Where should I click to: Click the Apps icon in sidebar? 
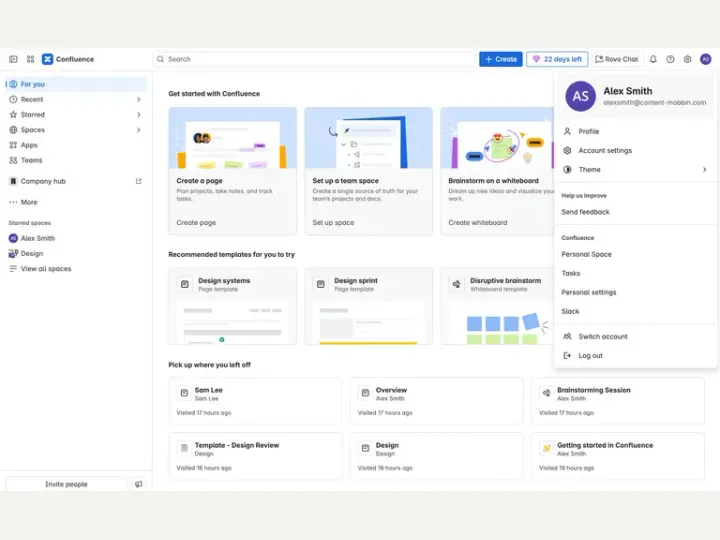pos(13,145)
